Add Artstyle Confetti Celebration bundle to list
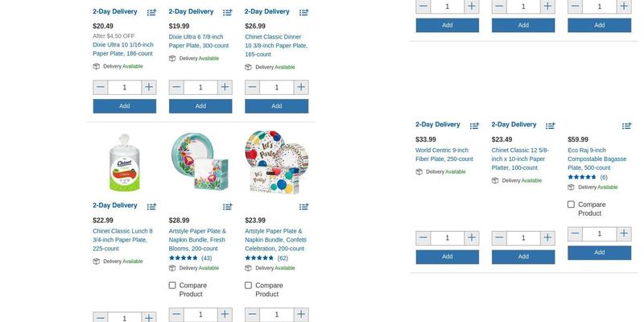644x322 pixels. click(x=303, y=207)
